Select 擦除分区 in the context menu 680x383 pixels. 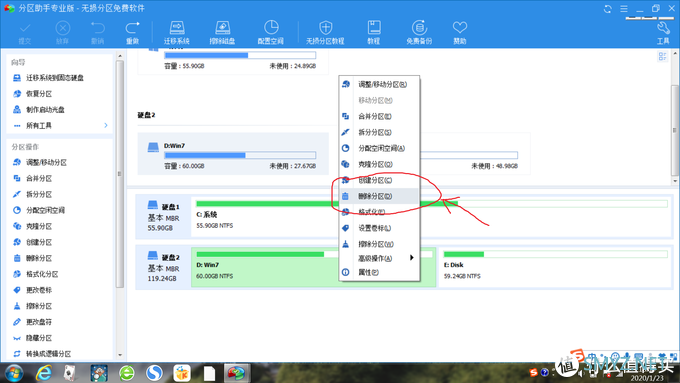(379, 244)
